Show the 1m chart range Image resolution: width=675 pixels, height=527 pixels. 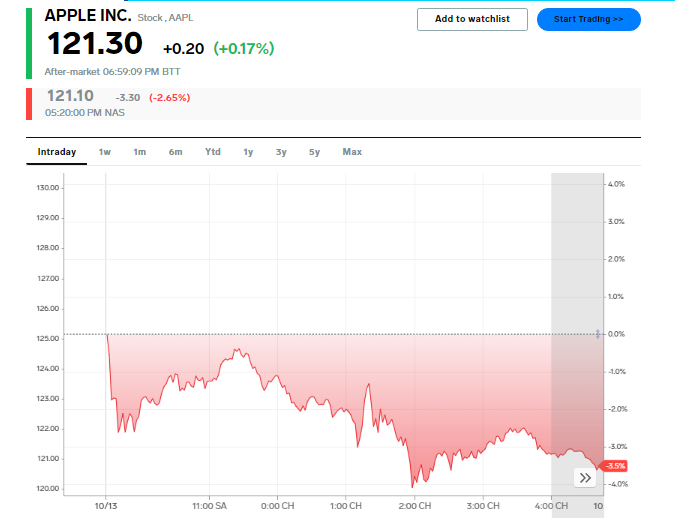(140, 152)
